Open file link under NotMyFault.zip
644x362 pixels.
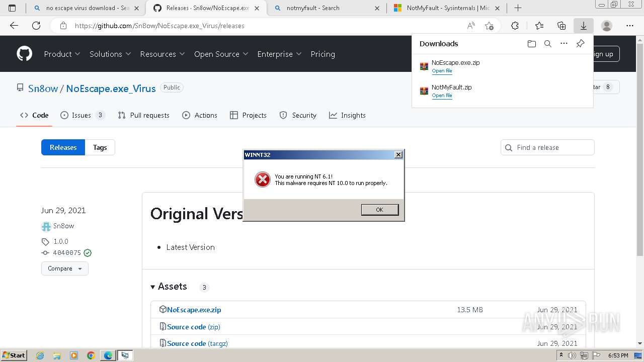(442, 96)
